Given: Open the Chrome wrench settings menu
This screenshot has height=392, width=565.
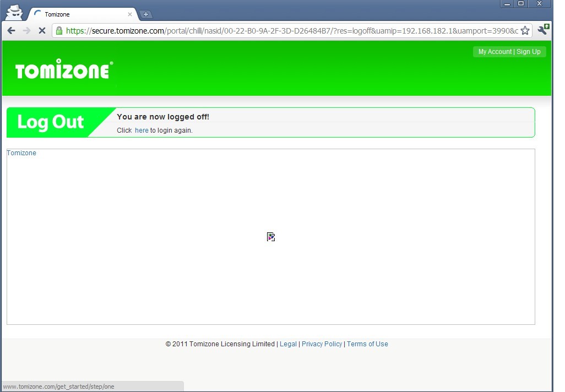Looking at the screenshot, I should pos(543,30).
